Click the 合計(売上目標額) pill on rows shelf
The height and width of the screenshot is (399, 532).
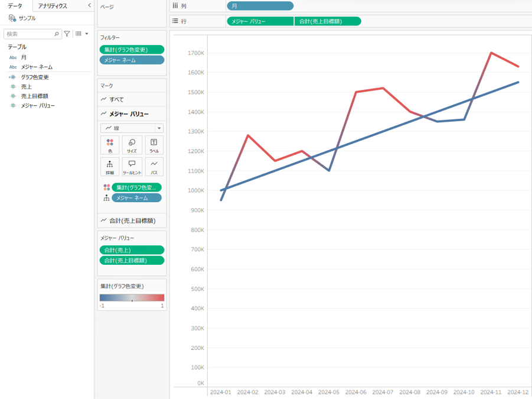(x=327, y=21)
